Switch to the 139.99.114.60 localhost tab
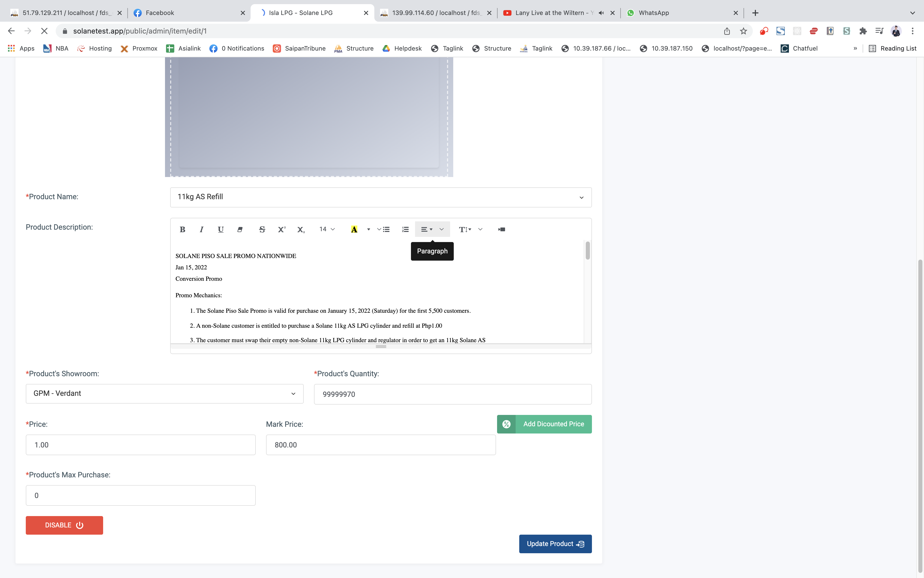924x578 pixels. 436,13
